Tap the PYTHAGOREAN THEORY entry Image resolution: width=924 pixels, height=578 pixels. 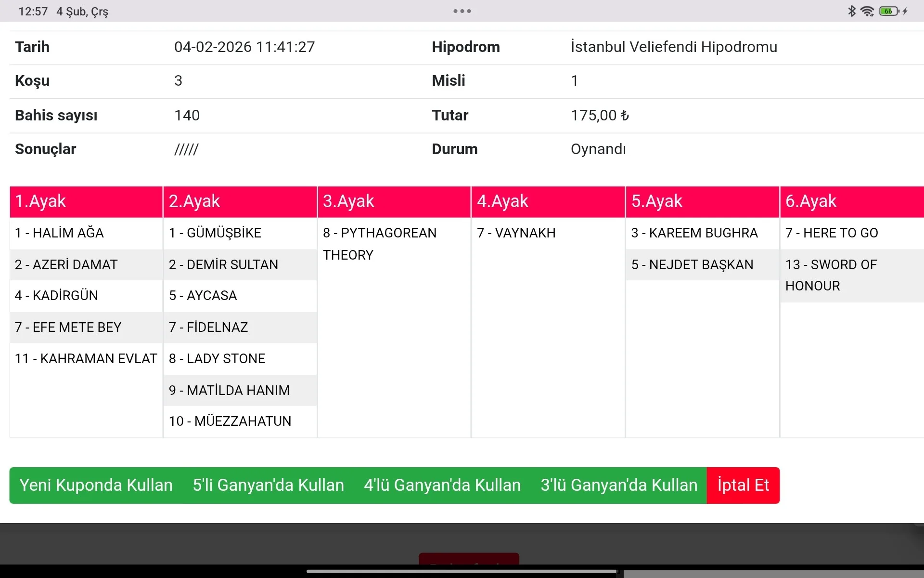380,244
